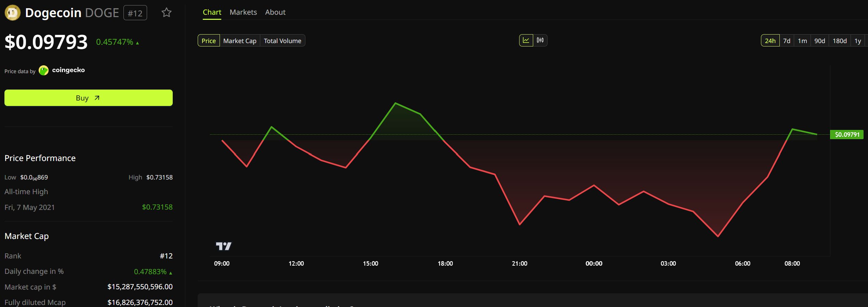The width and height of the screenshot is (868, 307).
Task: Set chart range to 1y
Action: coord(858,41)
